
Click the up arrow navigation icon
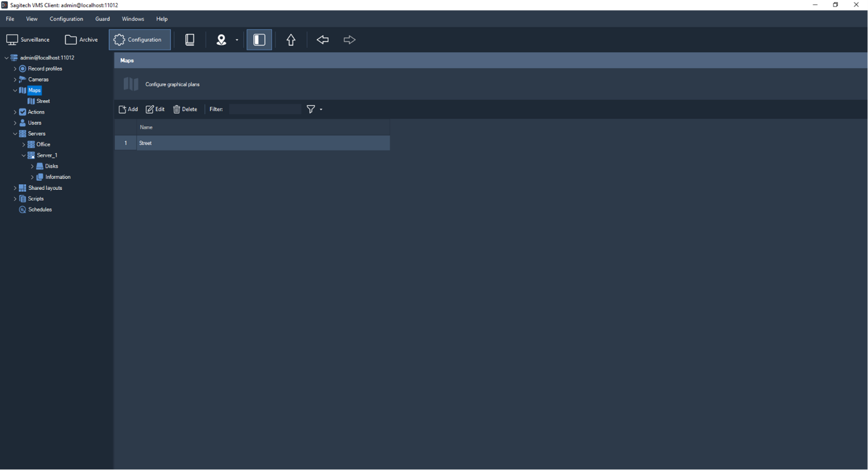(291, 40)
